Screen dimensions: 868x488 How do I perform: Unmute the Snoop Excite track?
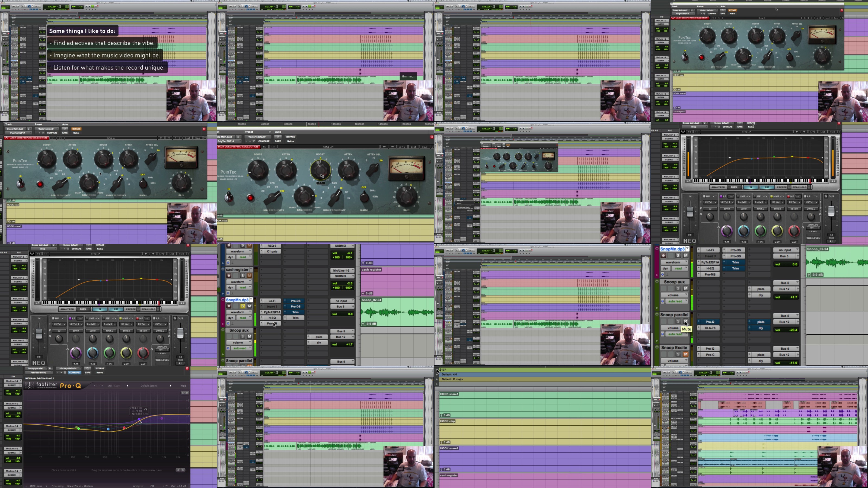[x=685, y=354]
